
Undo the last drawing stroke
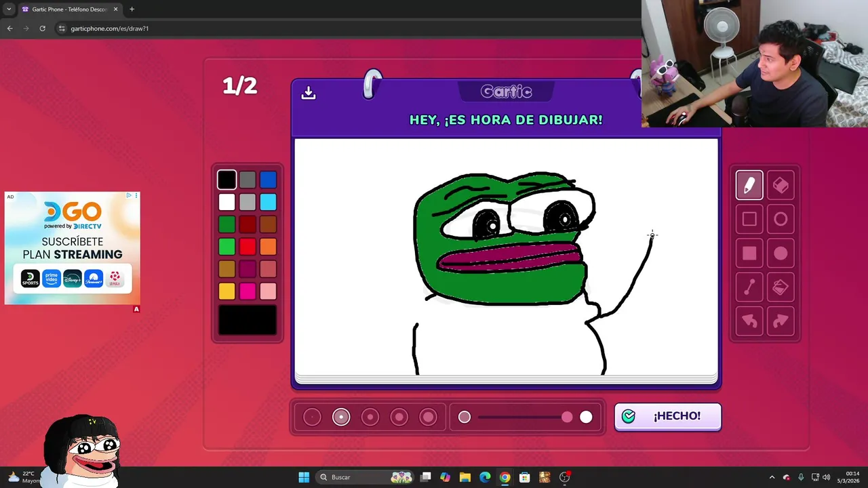(749, 321)
